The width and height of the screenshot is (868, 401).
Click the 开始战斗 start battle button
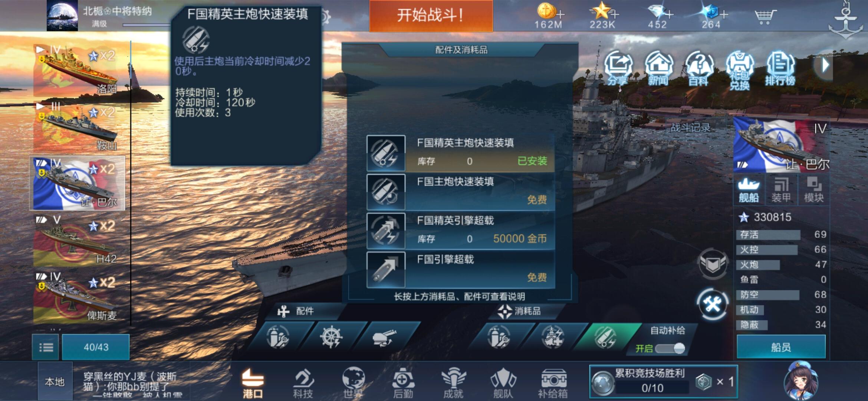[431, 16]
